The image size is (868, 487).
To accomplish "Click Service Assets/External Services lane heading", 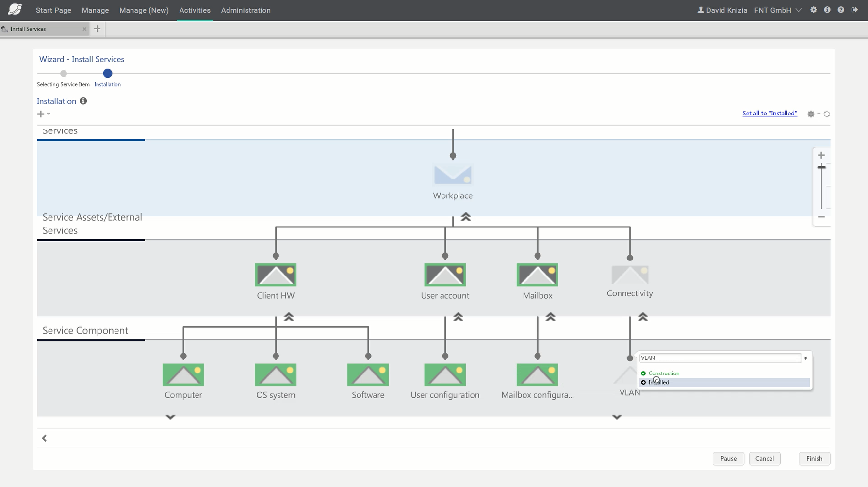I will [x=92, y=224].
